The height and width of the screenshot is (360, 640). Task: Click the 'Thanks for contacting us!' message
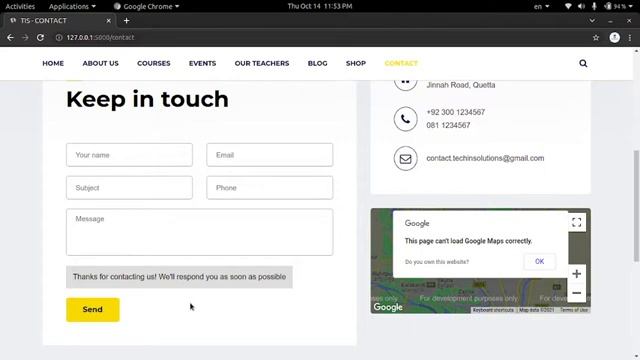coord(179,277)
